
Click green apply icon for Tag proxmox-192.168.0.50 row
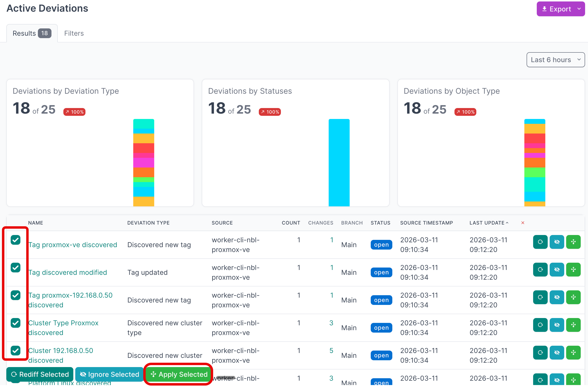573,297
